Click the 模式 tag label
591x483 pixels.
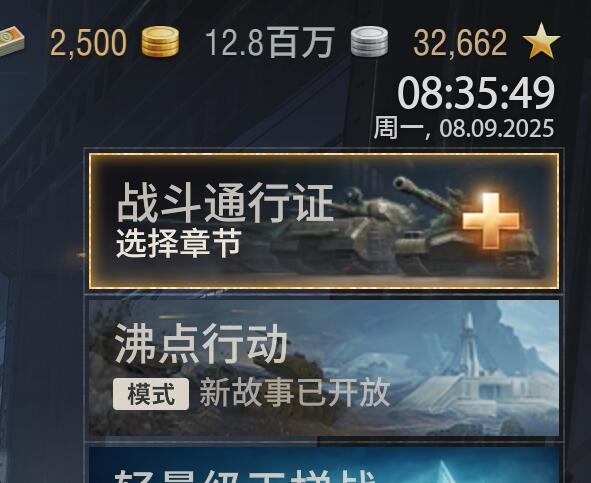151,394
